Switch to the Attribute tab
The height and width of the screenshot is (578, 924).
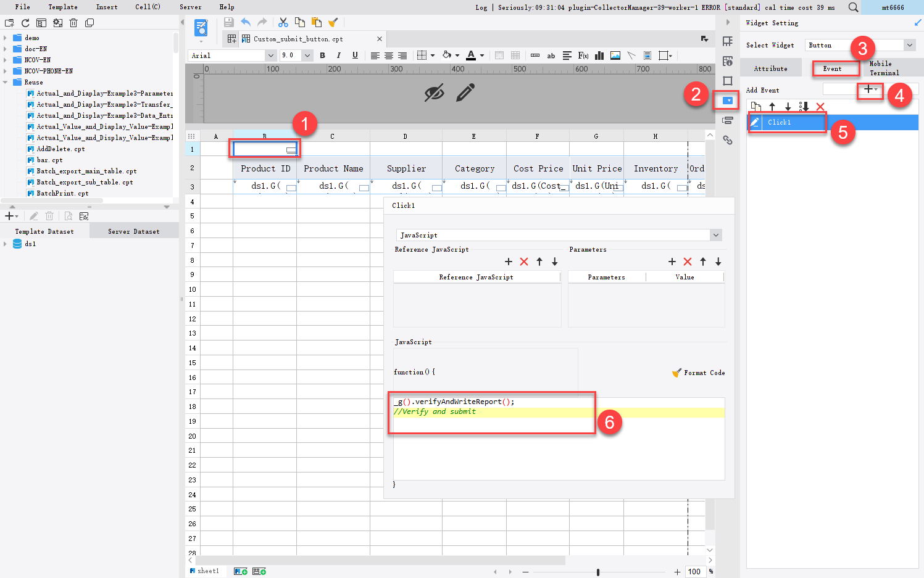(770, 68)
